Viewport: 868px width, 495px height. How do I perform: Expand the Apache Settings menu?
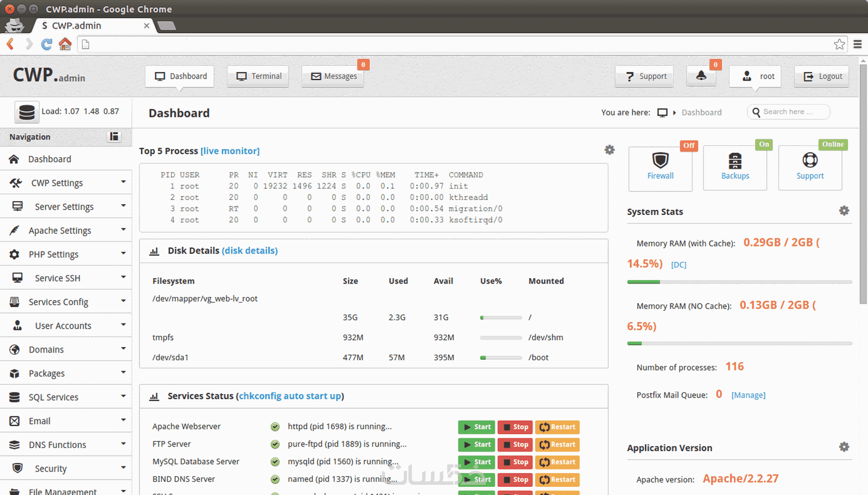(x=66, y=230)
